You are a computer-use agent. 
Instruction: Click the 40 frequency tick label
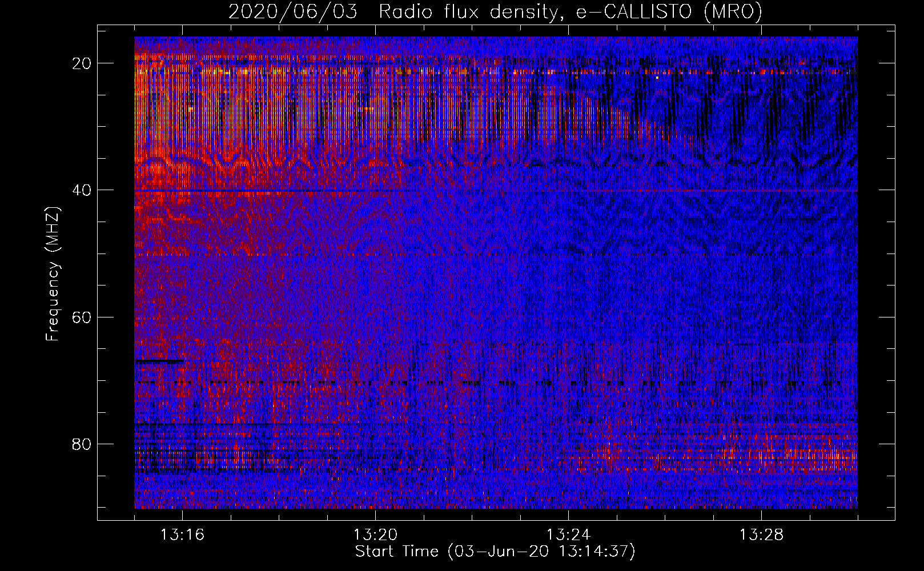82,190
